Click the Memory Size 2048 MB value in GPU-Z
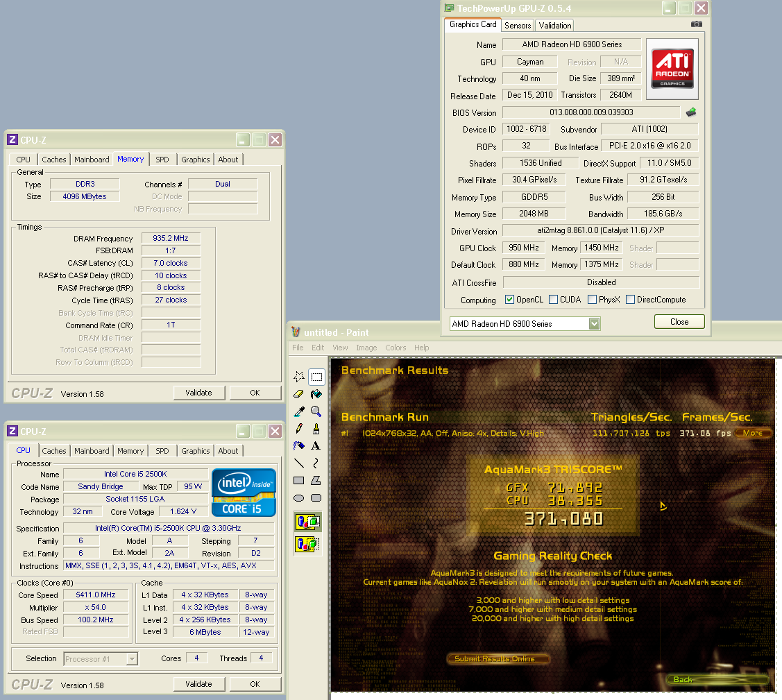 pos(534,214)
